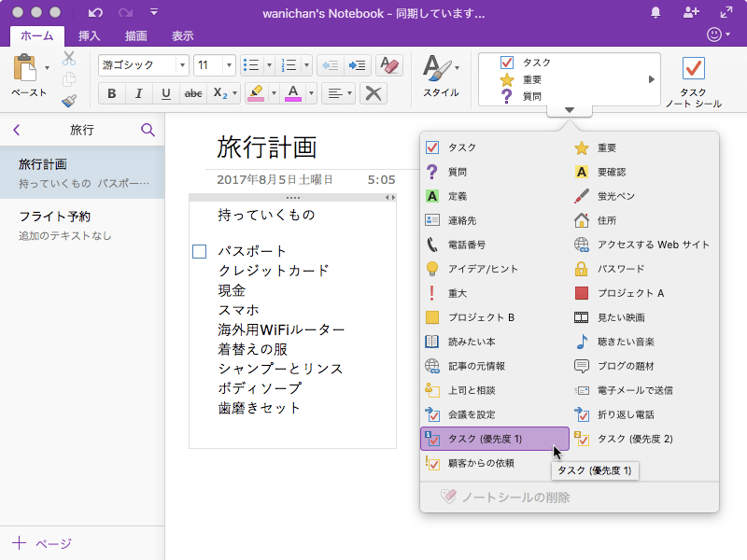Click the share person icon
747x560 pixels.
[x=691, y=12]
